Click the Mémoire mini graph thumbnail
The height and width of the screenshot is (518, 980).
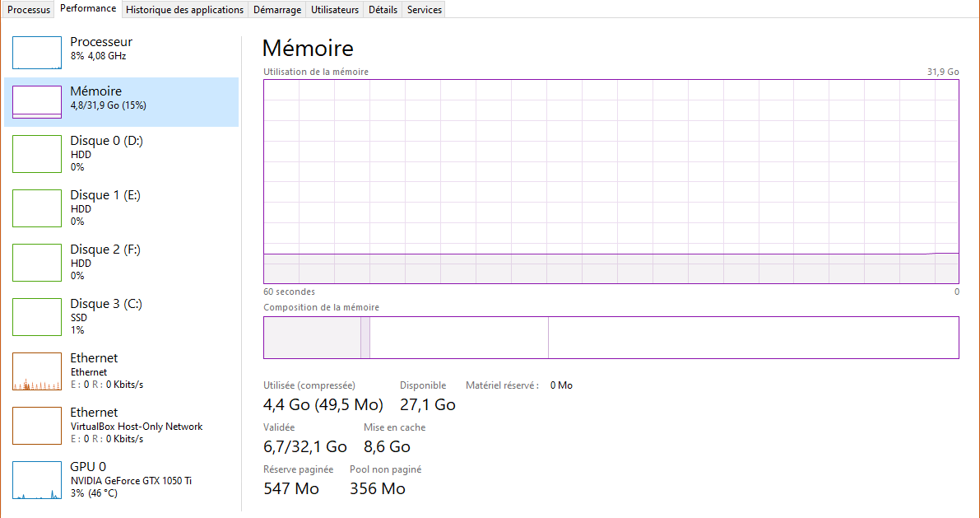pos(37,102)
